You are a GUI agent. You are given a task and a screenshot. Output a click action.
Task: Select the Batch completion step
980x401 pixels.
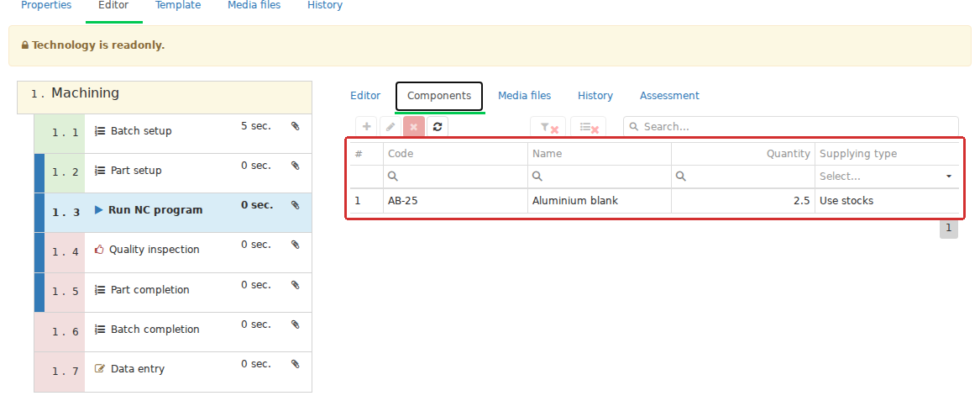tap(173, 331)
